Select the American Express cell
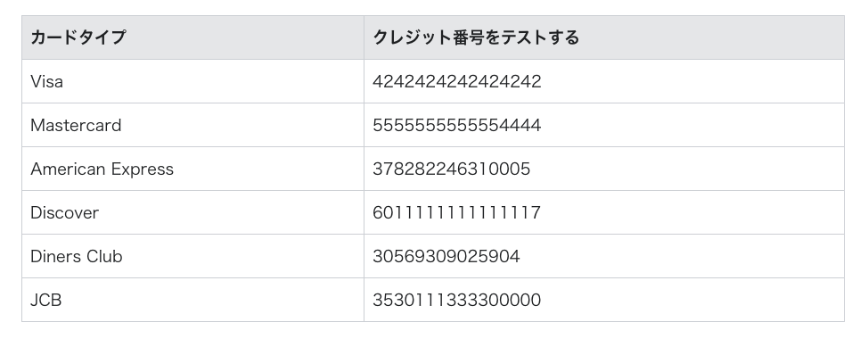 tap(192, 169)
